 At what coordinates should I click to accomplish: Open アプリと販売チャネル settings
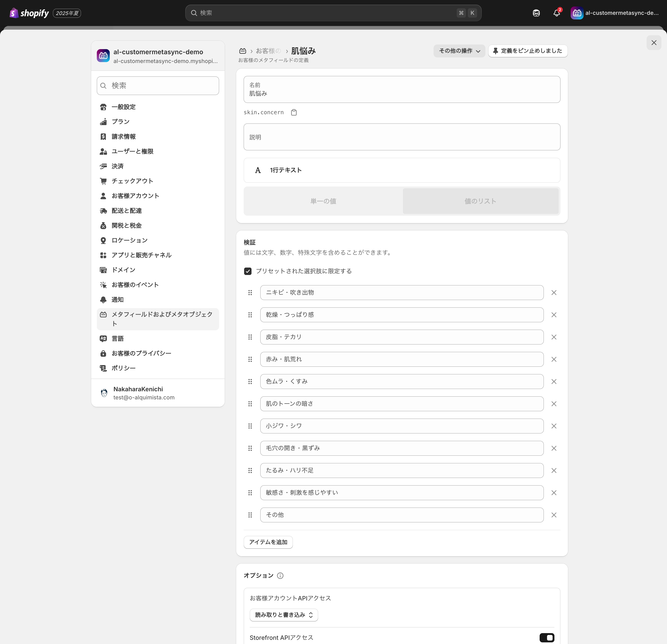(157, 255)
